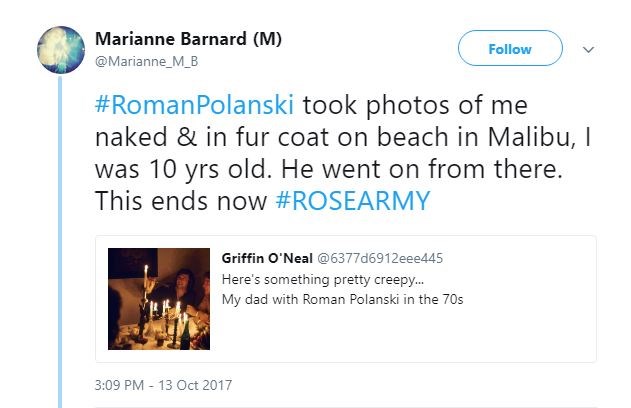This screenshot has width=631, height=408.
Task: Click the words "This ends now"
Action: point(180,200)
